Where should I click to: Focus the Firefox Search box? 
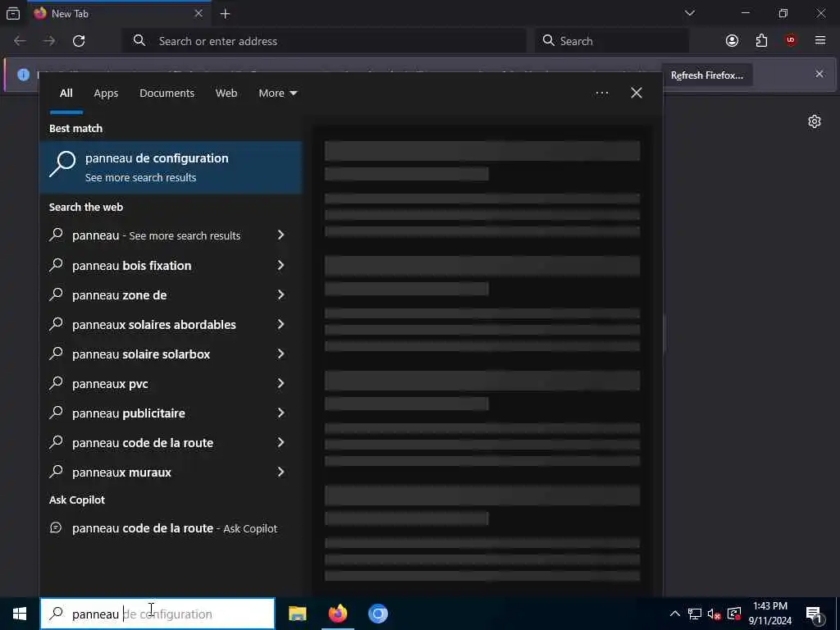(612, 41)
